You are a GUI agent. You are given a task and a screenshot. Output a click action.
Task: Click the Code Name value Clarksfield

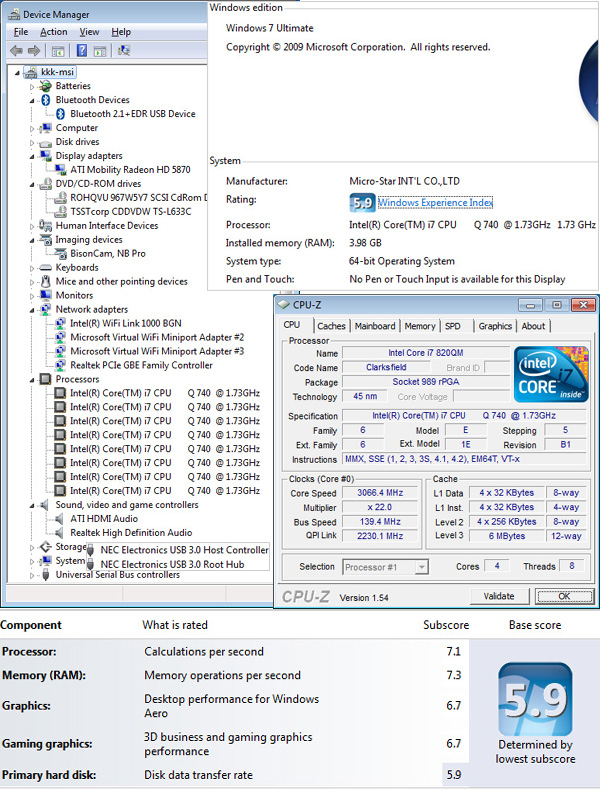click(x=386, y=367)
